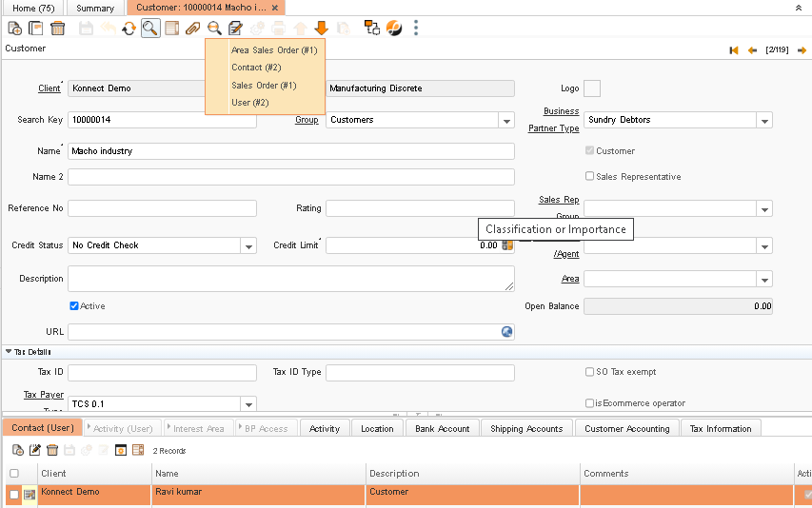Click the Copy Record toolbar icon
This screenshot has height=508, width=812.
coord(36,28)
